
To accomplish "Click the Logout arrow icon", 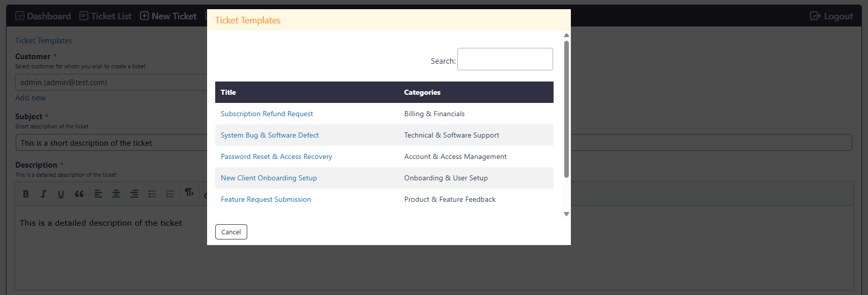I will click(815, 16).
